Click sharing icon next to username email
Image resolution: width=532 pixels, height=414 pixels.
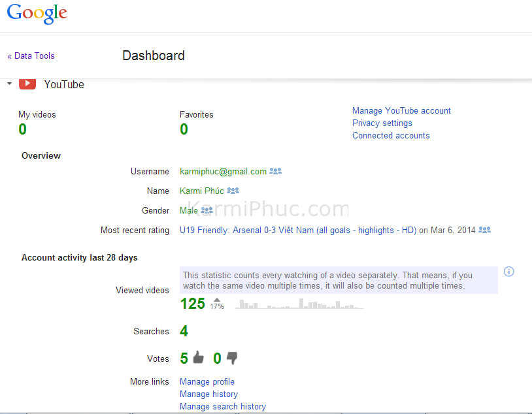click(x=276, y=171)
